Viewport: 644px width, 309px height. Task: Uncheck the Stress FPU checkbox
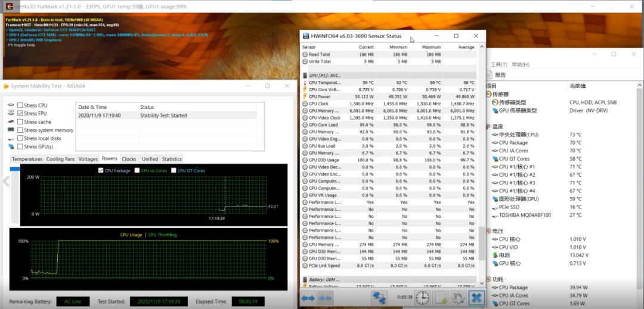pyautogui.click(x=20, y=114)
